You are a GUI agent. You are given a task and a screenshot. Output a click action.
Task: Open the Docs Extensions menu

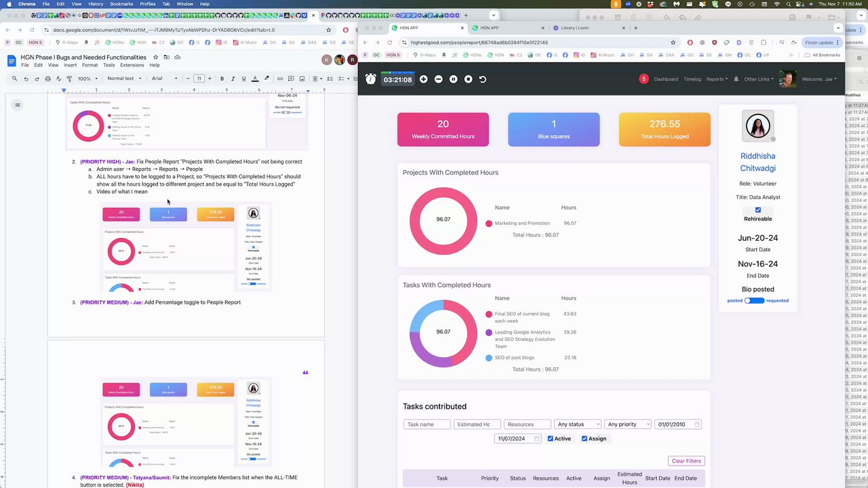click(x=132, y=65)
